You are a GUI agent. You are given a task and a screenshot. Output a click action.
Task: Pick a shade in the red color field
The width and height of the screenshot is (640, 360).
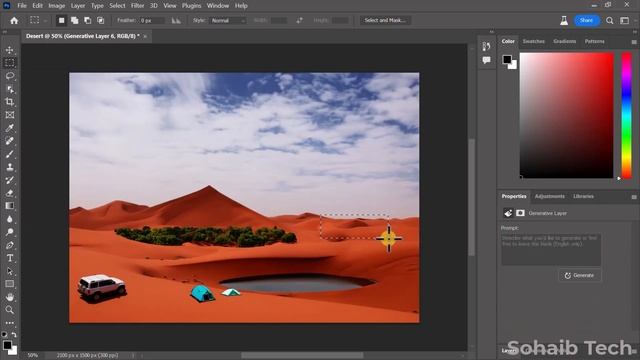click(567, 116)
